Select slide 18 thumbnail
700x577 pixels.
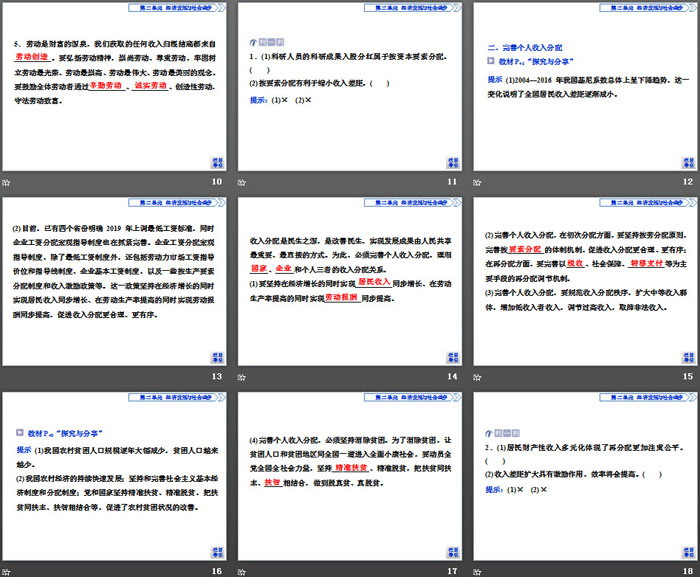tap(585, 476)
